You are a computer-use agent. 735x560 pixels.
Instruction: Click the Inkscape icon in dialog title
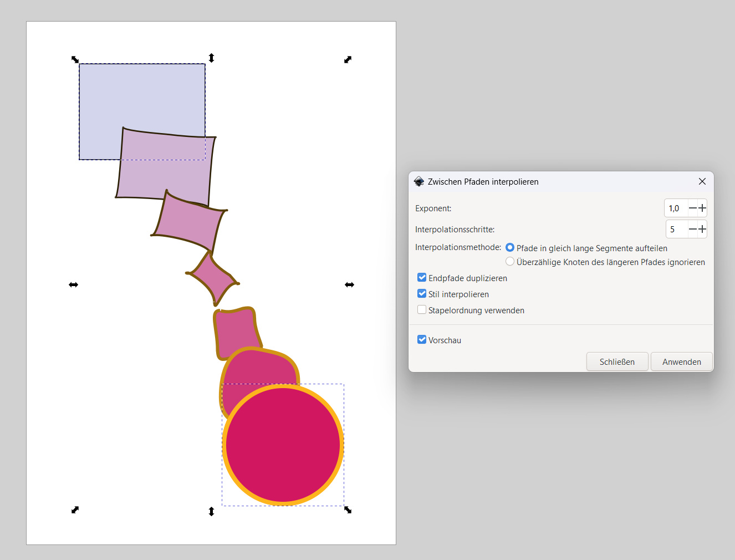tap(419, 182)
